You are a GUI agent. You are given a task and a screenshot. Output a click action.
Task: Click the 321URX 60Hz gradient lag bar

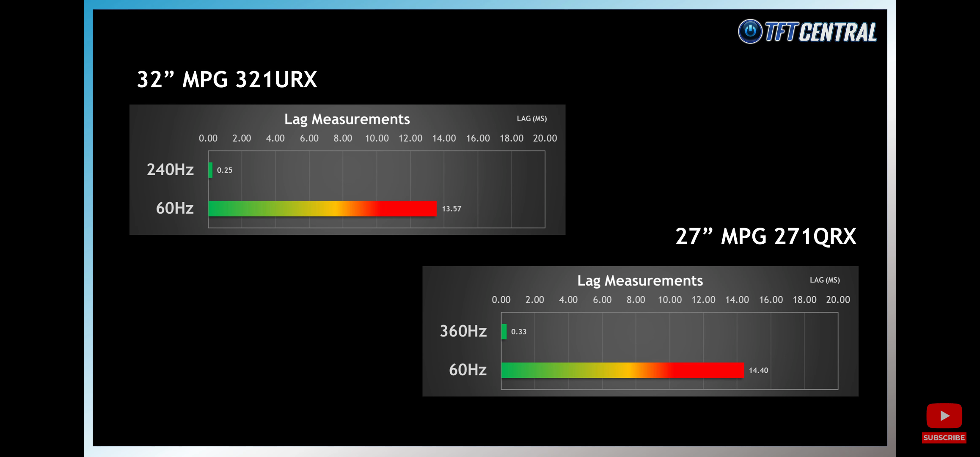(x=322, y=209)
